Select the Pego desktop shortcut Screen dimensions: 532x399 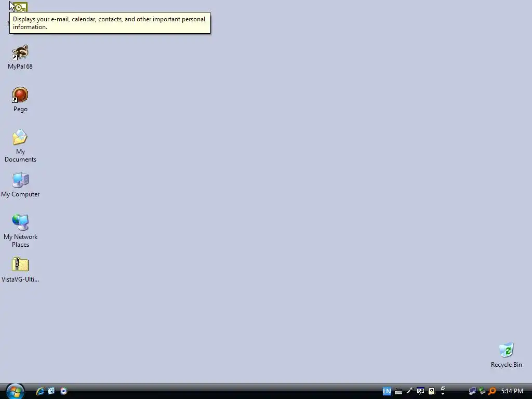point(20,95)
